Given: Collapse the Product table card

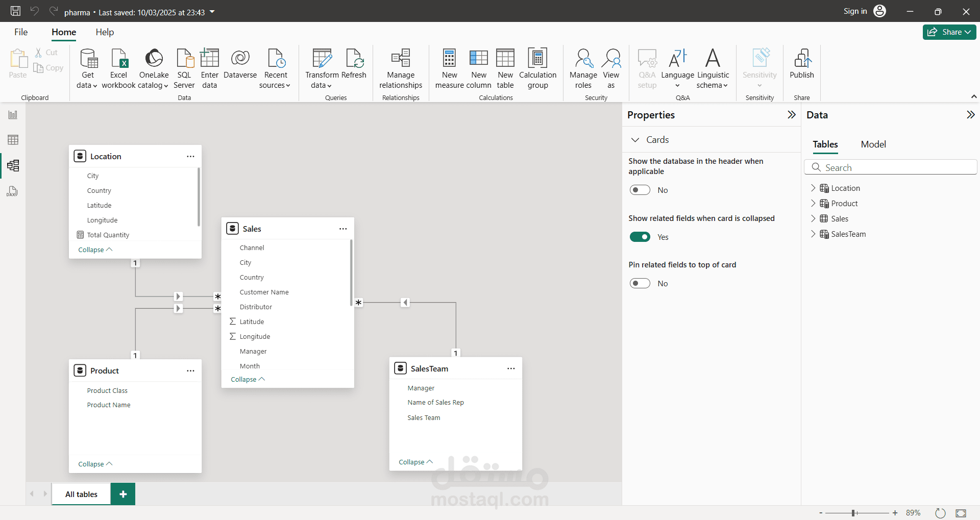Looking at the screenshot, I should coord(95,464).
